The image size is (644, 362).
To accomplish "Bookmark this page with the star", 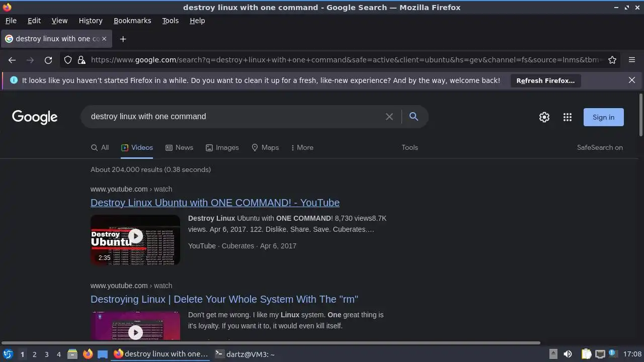I will point(612,60).
